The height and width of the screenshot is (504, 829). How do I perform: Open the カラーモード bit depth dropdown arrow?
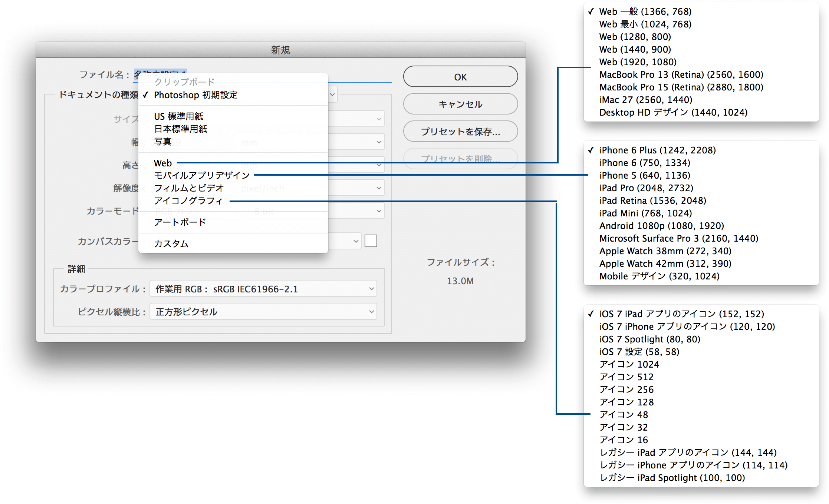pyautogui.click(x=379, y=211)
